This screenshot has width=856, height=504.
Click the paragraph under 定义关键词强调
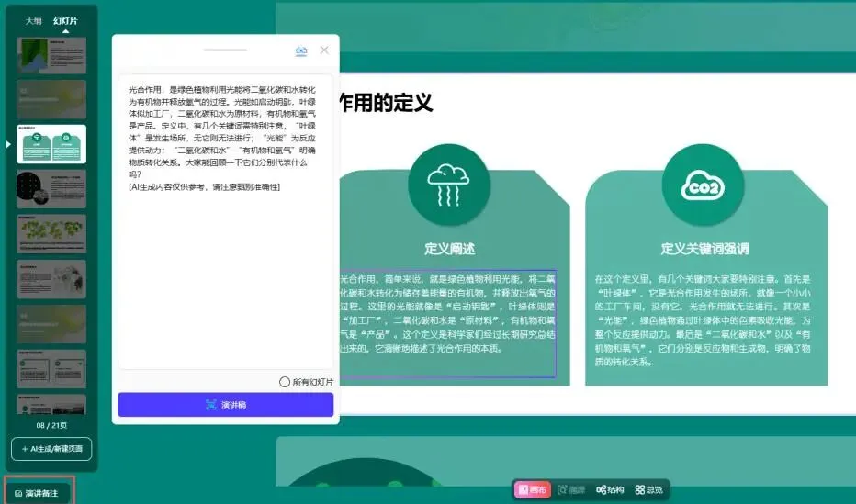(703, 320)
